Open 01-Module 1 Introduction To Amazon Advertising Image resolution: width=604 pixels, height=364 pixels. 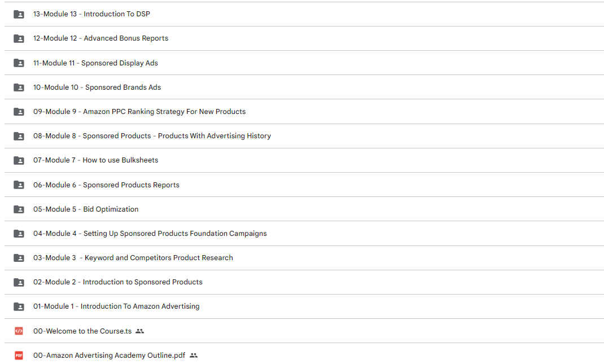pos(116,306)
